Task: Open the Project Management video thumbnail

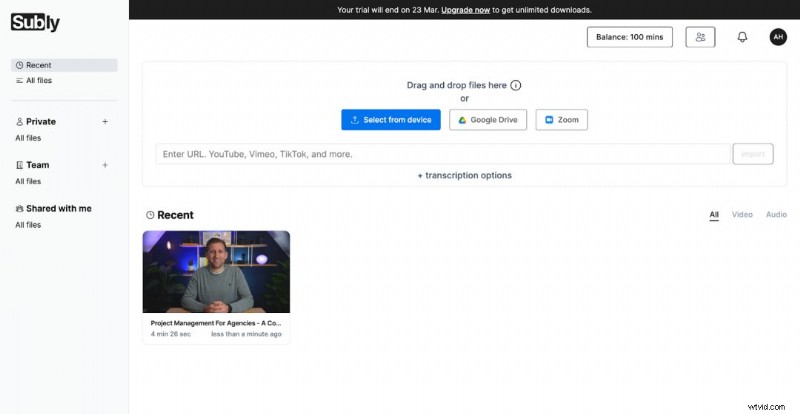Action: tap(216, 272)
